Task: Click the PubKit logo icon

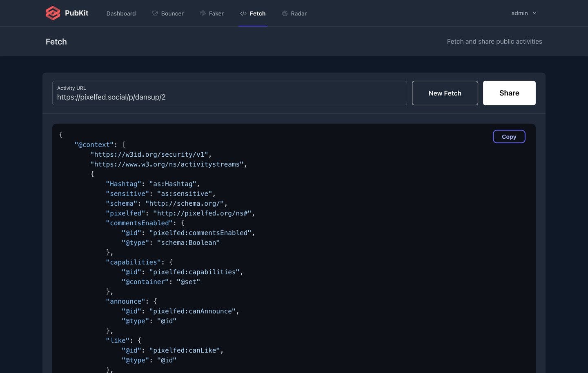Action: click(x=53, y=13)
